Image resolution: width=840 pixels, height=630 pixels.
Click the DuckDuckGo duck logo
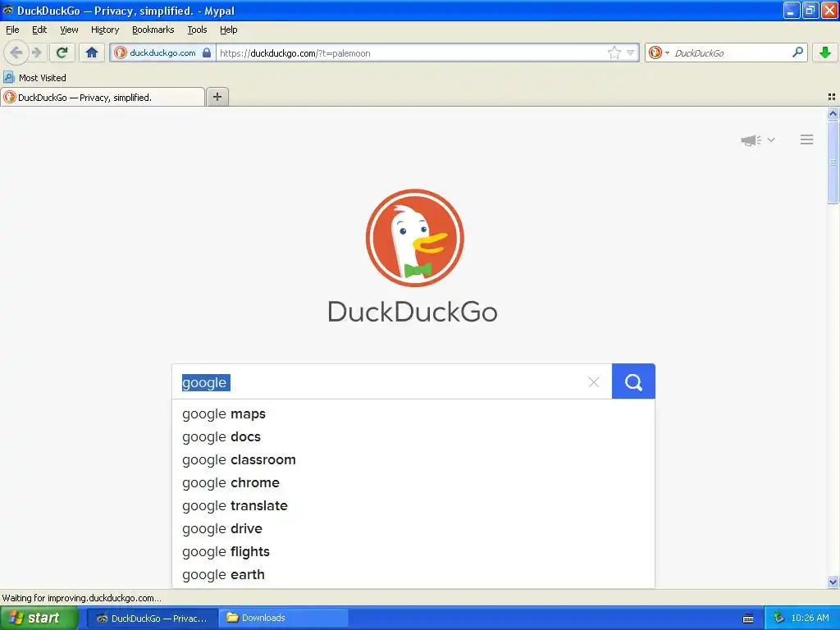point(414,238)
